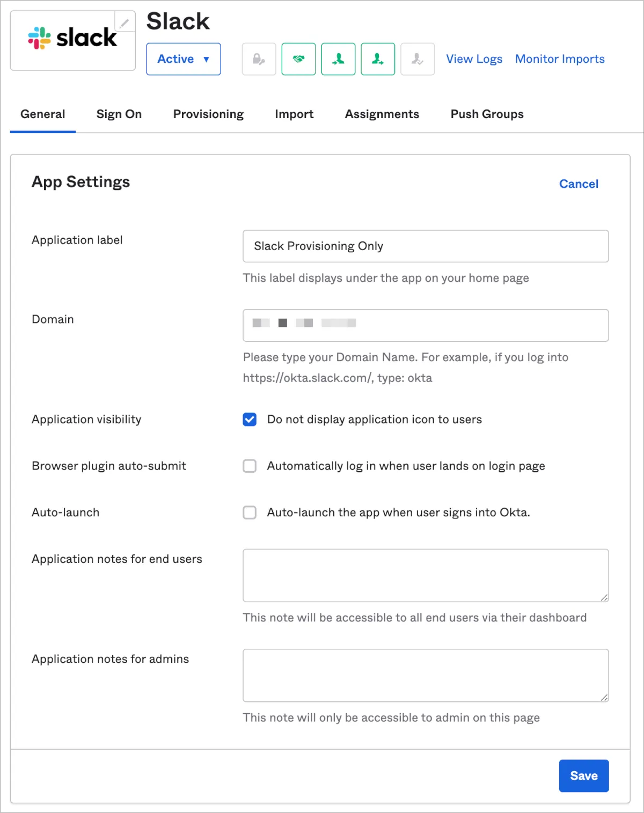Click the grey user checkmark icon
Image resolution: width=644 pixels, height=813 pixels.
(418, 59)
